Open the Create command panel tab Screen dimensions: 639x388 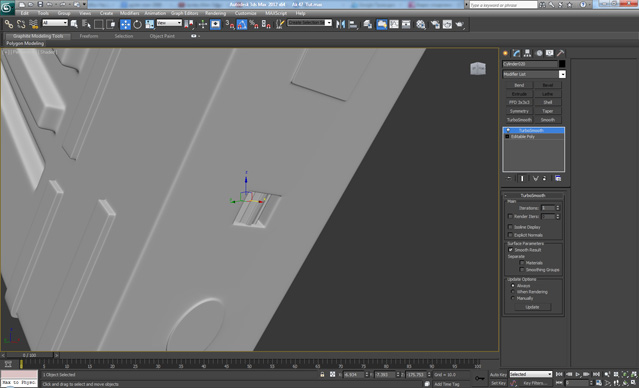click(x=506, y=53)
